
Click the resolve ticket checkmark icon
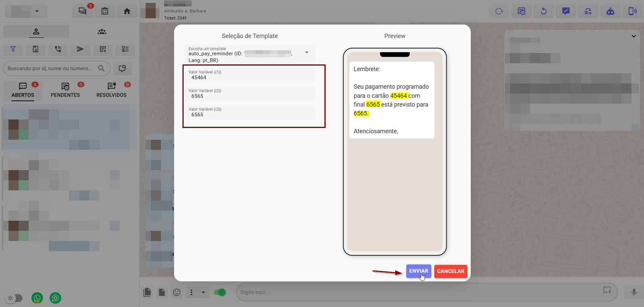[566, 11]
